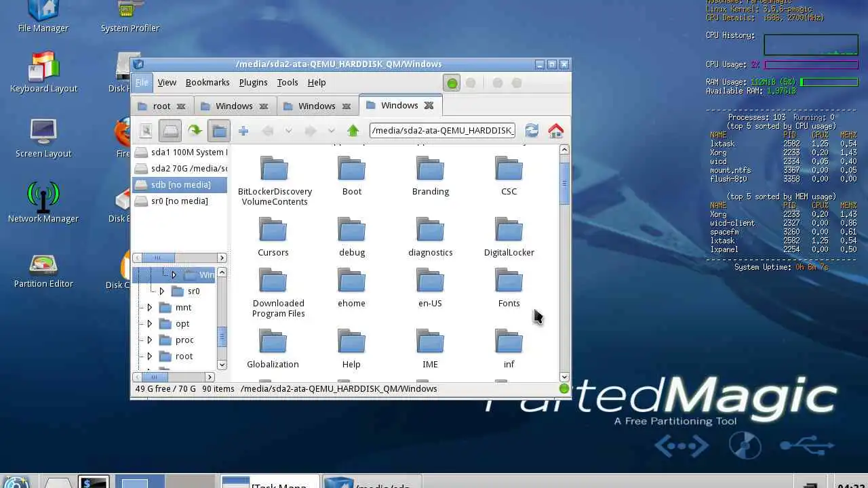Open the Downloaded Program Files folder
Image resolution: width=868 pixels, height=488 pixels.
pyautogui.click(x=278, y=293)
